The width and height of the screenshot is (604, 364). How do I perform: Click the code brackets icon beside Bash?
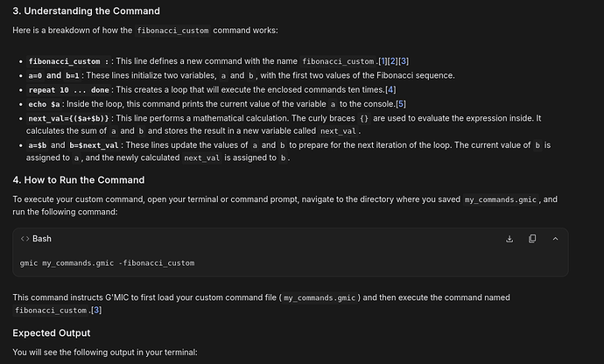tap(25, 239)
